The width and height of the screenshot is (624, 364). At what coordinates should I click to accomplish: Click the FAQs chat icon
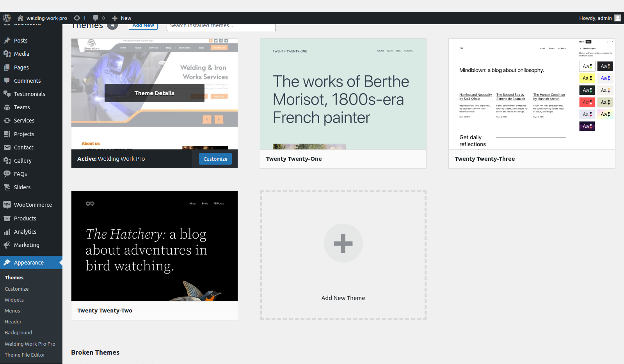click(7, 174)
